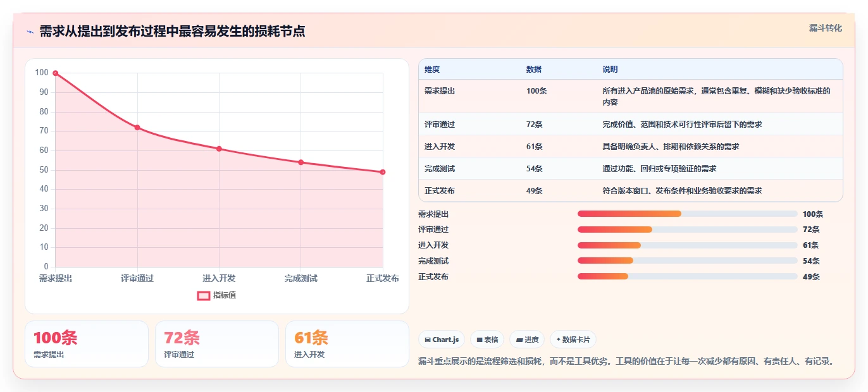
Task: Click the 进入开发 x-axis label on the chart
Action: [219, 279]
